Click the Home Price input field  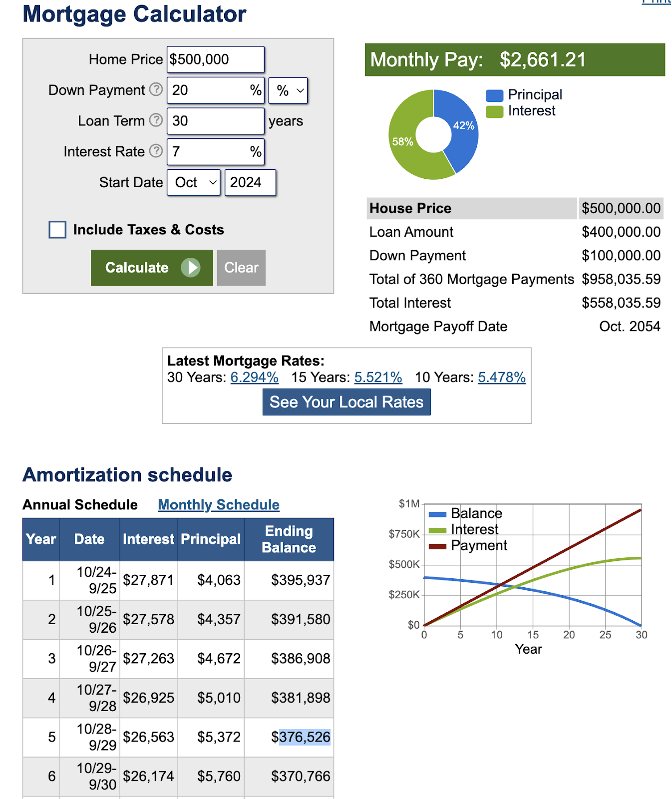(215, 59)
